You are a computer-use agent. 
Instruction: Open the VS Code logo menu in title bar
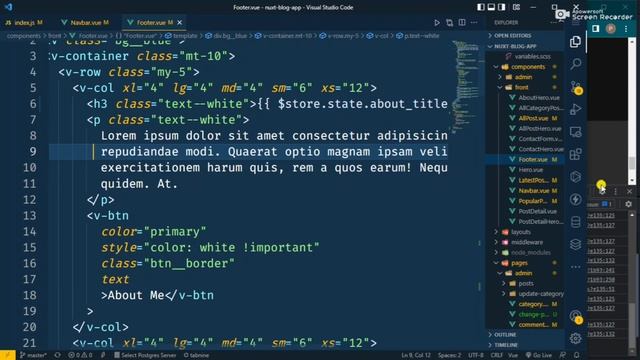[x=8, y=7]
